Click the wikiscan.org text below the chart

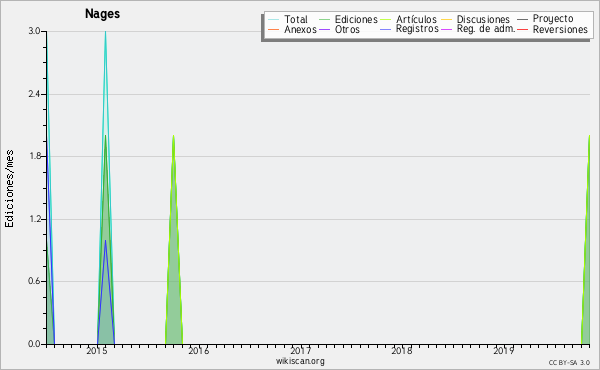[x=300, y=361]
